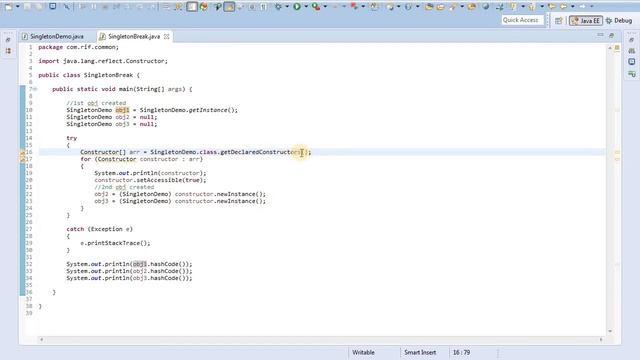Click the import java.lang.reflect.Constructor line

pos(103,61)
